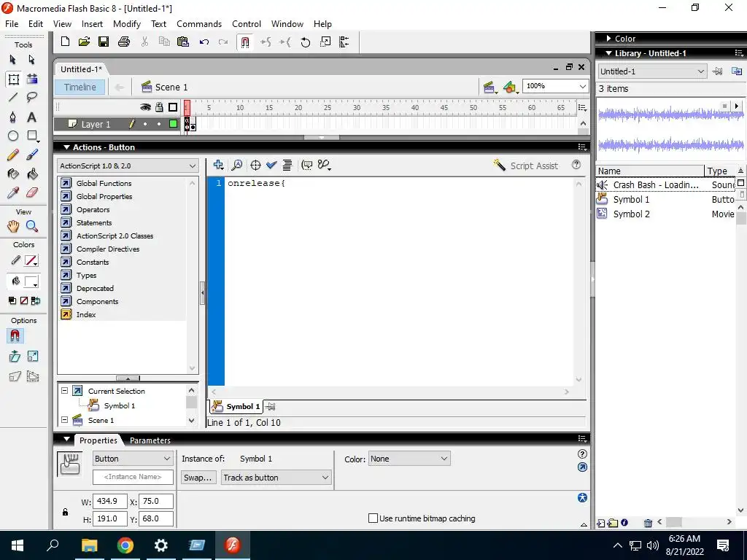Delete library item with trash icon

(x=648, y=523)
